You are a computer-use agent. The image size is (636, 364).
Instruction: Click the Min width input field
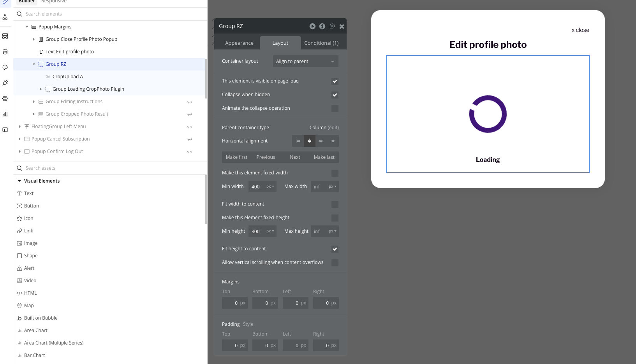(256, 187)
